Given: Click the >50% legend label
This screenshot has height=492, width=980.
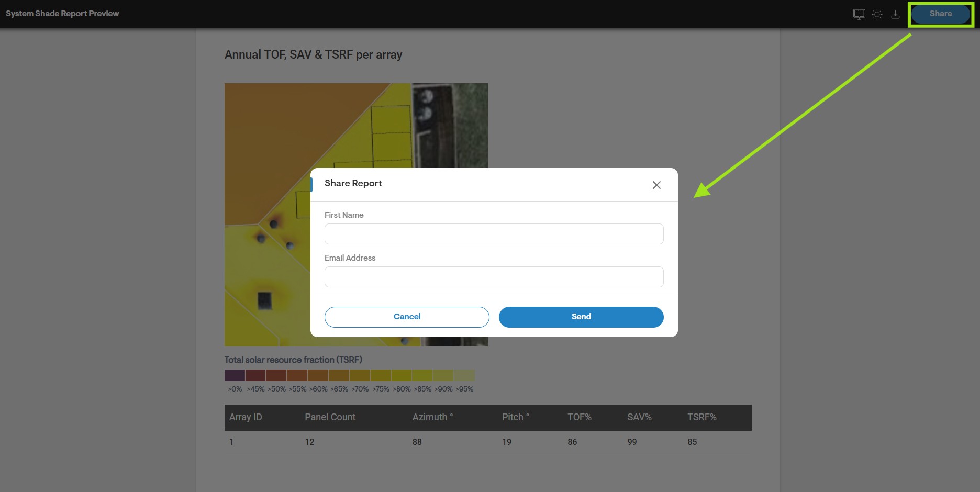Looking at the screenshot, I should tap(276, 389).
